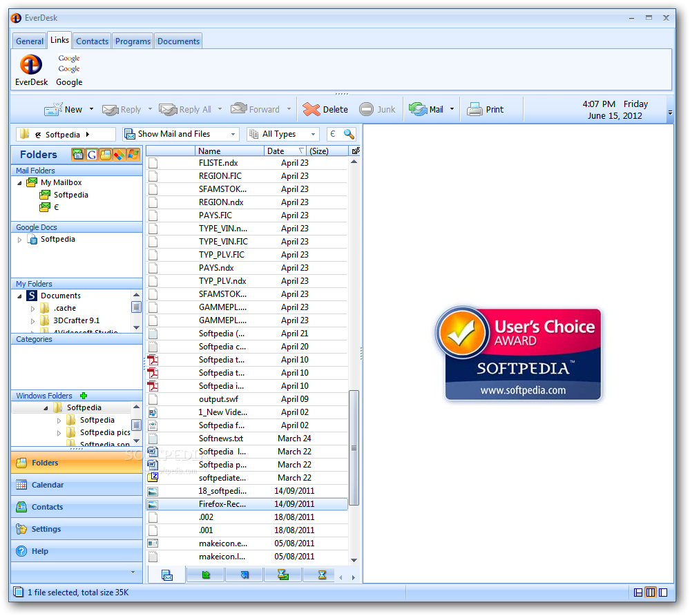Switch to the Contacts tab
This screenshot has height=616, width=690.
pyautogui.click(x=92, y=41)
